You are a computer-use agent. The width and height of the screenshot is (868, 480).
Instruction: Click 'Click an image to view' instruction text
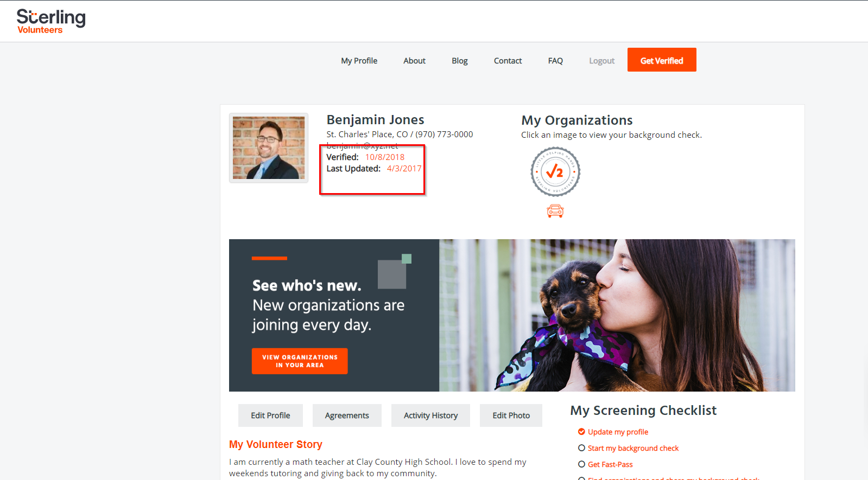coord(611,135)
